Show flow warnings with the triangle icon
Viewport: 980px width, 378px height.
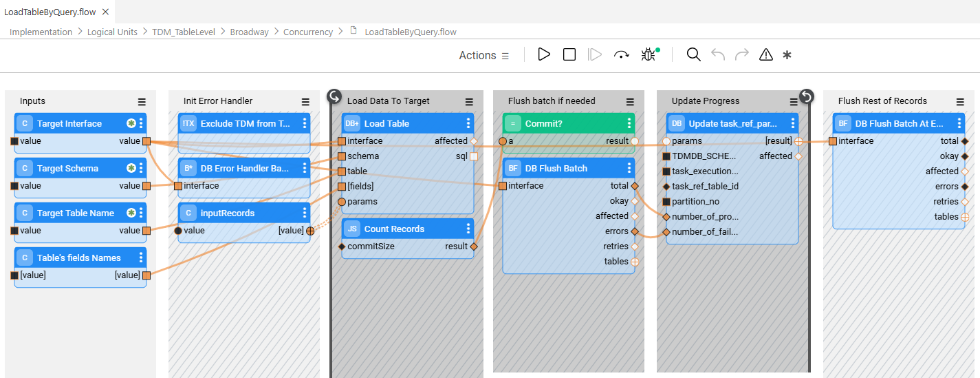(x=766, y=55)
